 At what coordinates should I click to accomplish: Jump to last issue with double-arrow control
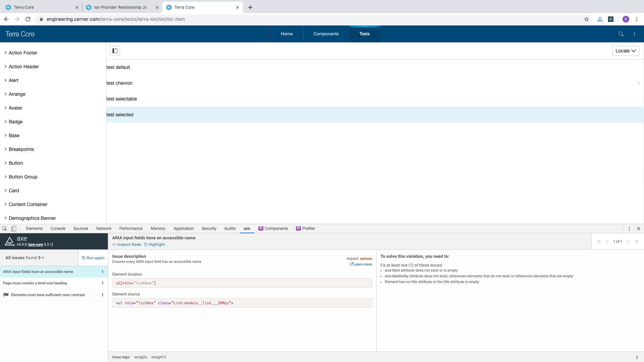tap(637, 241)
